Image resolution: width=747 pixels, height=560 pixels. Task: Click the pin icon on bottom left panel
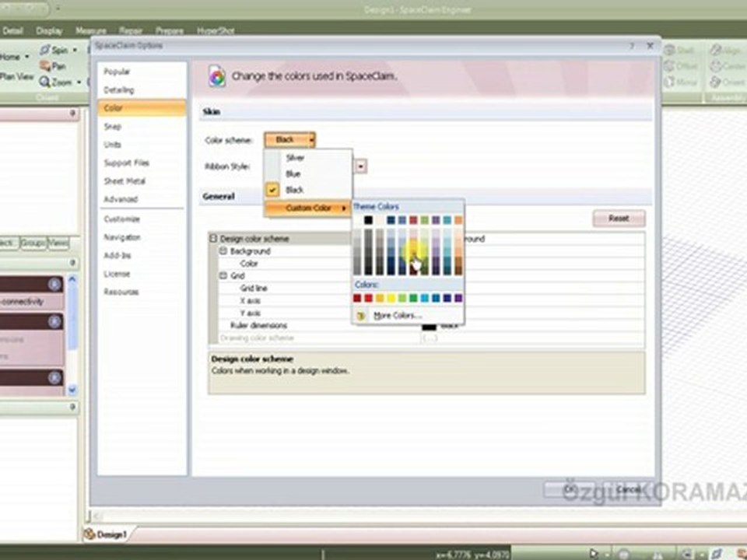[x=72, y=407]
